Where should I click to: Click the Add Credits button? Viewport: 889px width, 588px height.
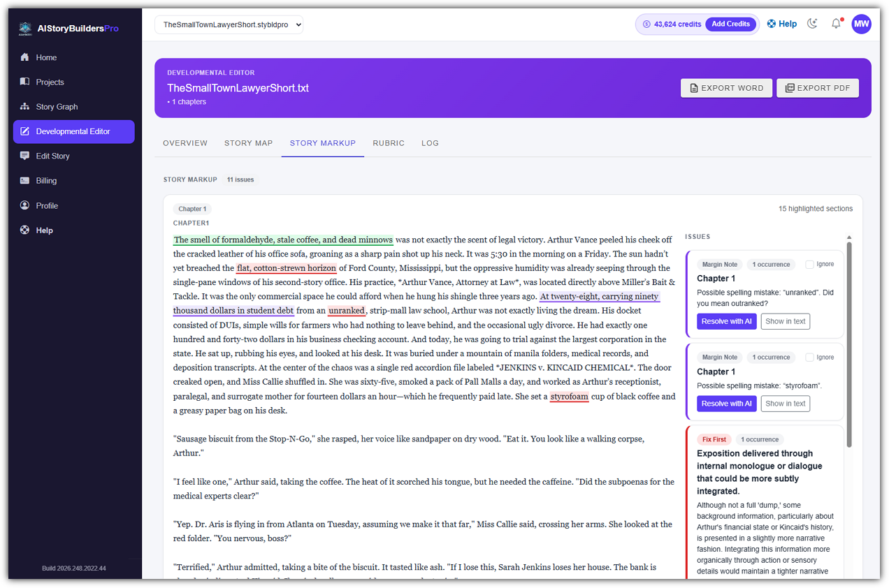[x=731, y=24]
